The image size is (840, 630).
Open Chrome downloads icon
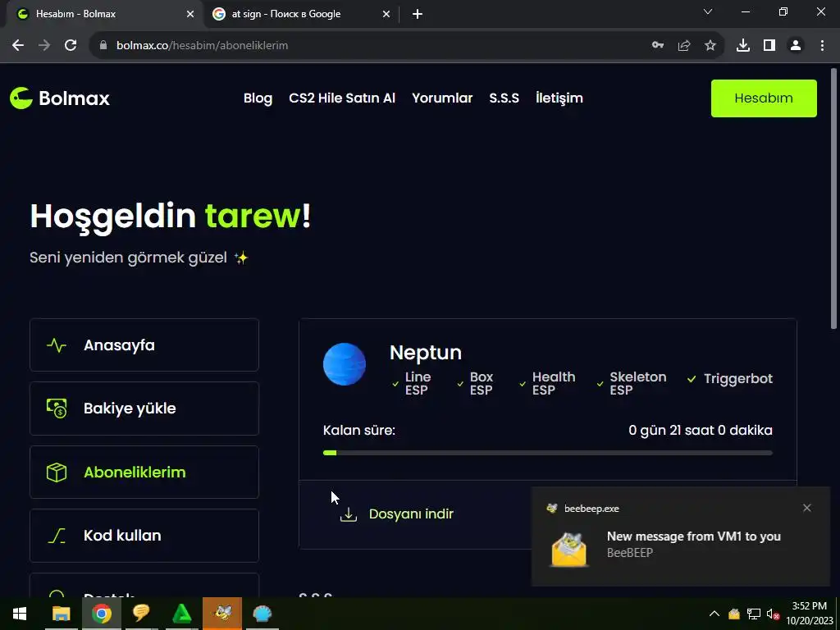tap(743, 46)
